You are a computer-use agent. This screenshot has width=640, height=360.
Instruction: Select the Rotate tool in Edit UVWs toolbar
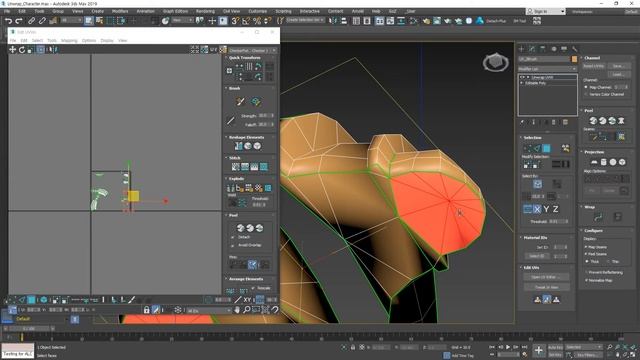pos(22,49)
